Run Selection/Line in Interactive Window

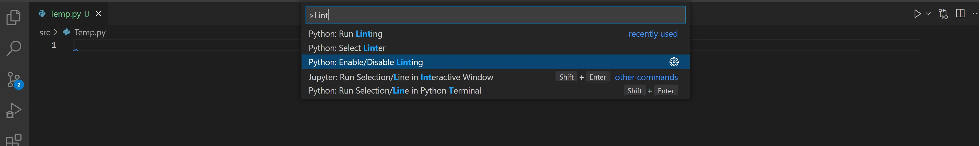[x=400, y=77]
